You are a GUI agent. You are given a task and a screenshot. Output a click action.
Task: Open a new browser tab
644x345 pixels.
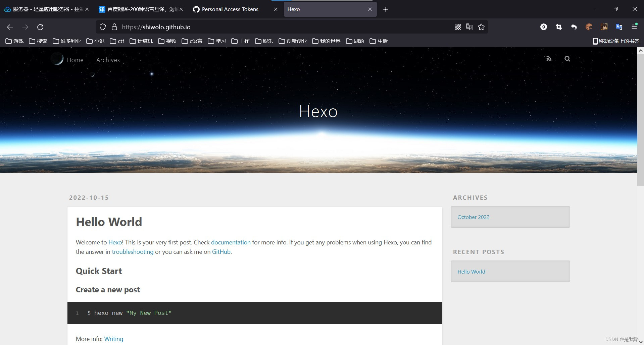(386, 9)
